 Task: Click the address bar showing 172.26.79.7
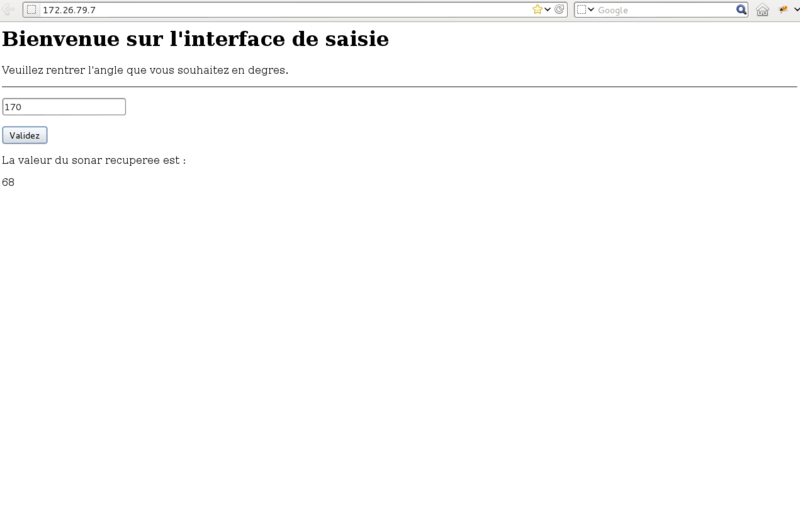(280, 10)
